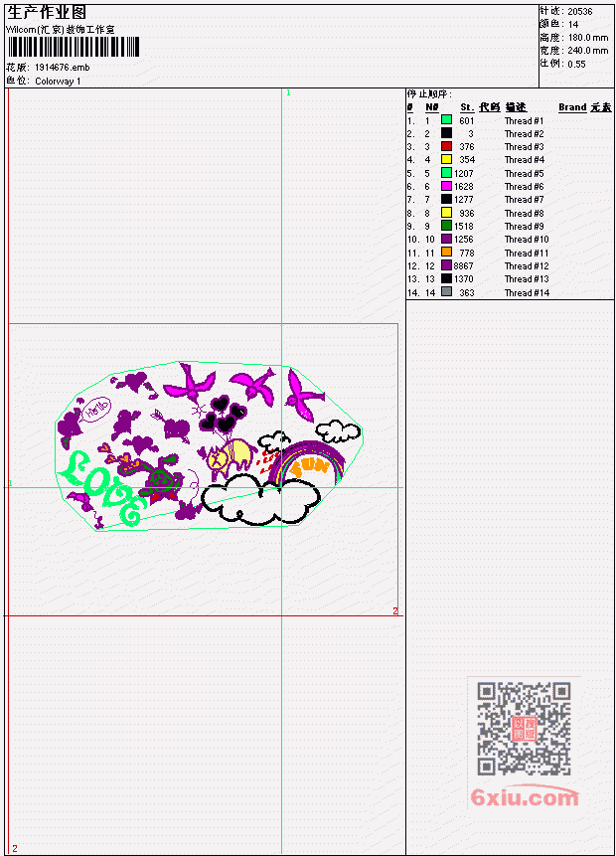Click the 生产作业图 title
This screenshot has width=616, height=856.
47,12
